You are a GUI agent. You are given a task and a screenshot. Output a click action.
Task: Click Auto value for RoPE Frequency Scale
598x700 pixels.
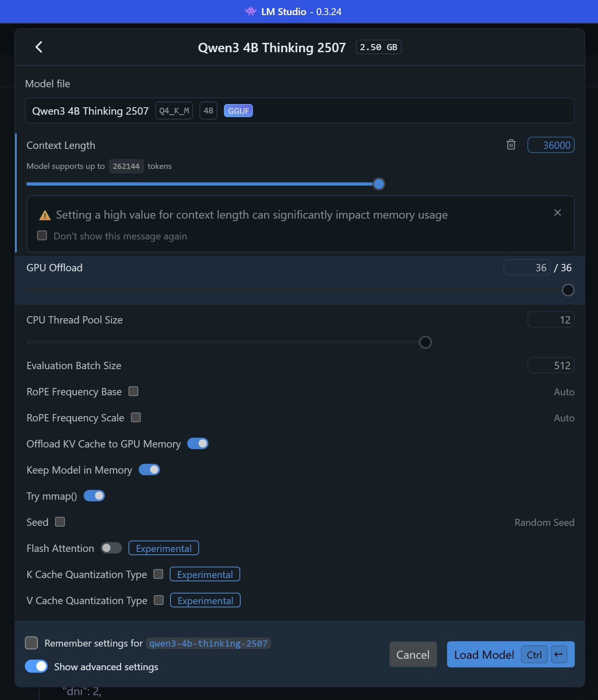click(564, 418)
